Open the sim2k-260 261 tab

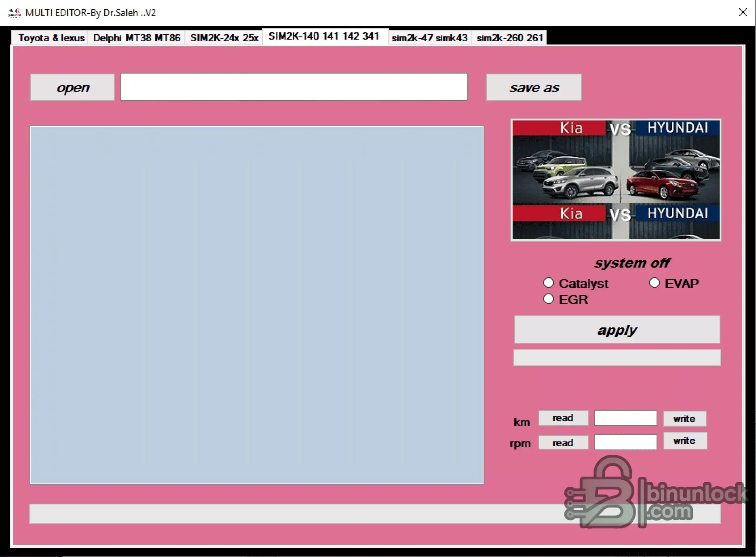click(x=509, y=38)
